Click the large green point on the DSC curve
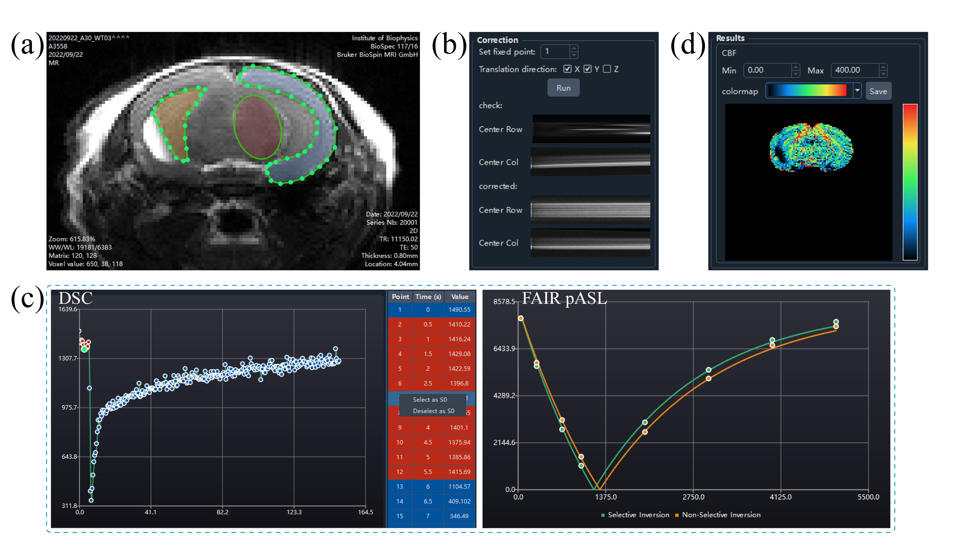The height and width of the screenshot is (560, 960). pos(84,349)
